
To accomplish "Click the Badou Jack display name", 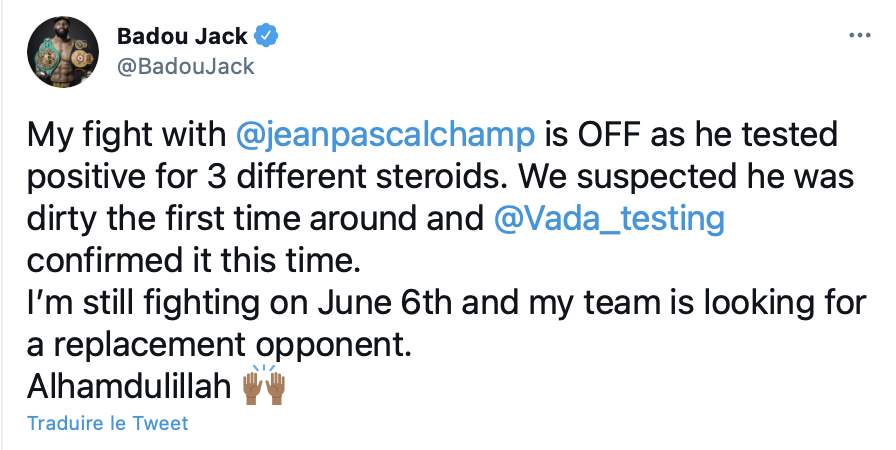I will click(182, 37).
